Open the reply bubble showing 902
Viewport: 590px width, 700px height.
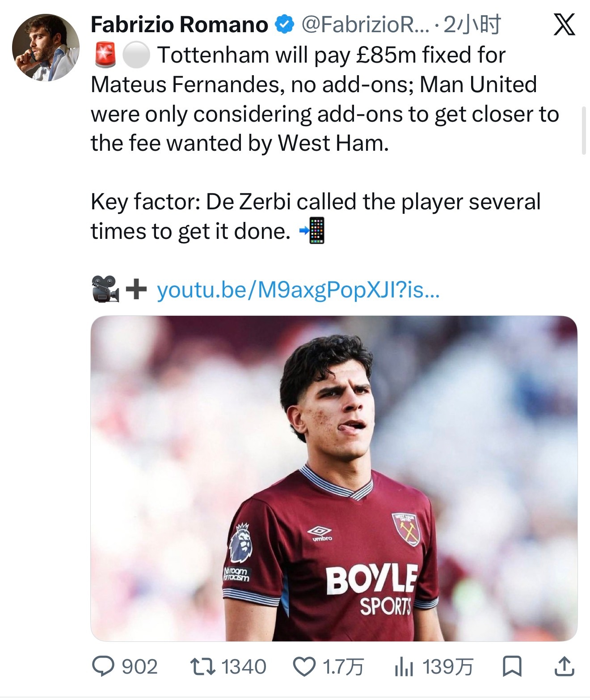[103, 666]
